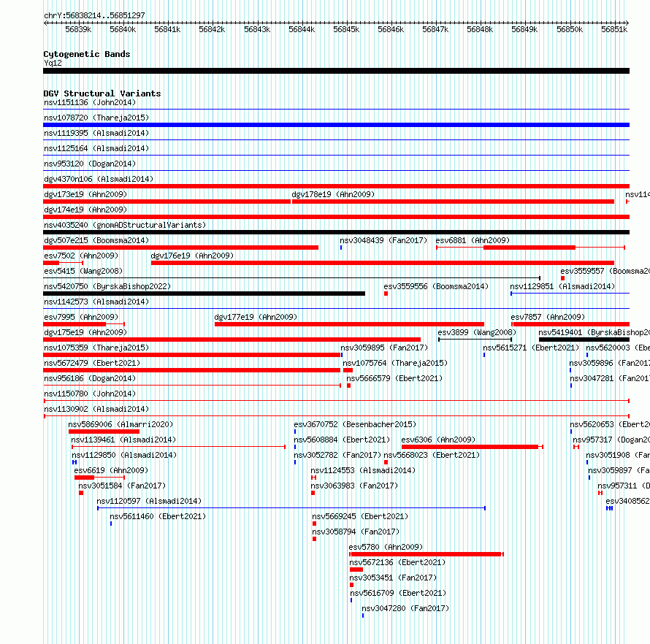Click the black nsv5420750 feature bar
Viewport: 650px width, 644px height.
point(204,294)
